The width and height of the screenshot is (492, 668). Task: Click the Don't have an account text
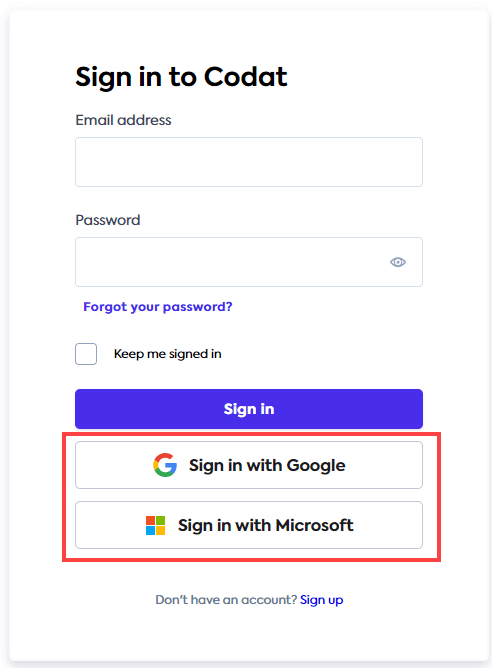point(226,600)
